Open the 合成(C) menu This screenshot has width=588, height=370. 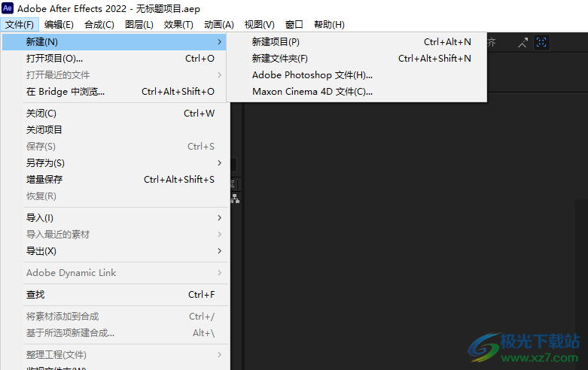click(x=99, y=25)
